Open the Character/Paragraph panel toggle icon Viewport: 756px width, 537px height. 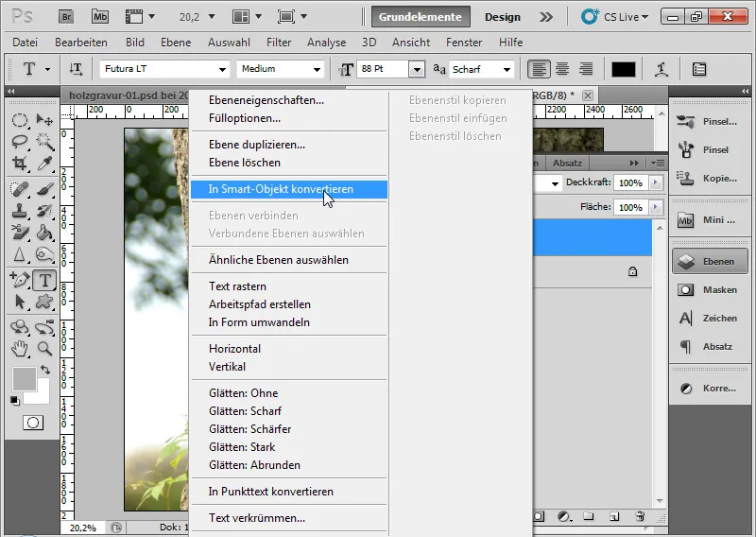699,69
